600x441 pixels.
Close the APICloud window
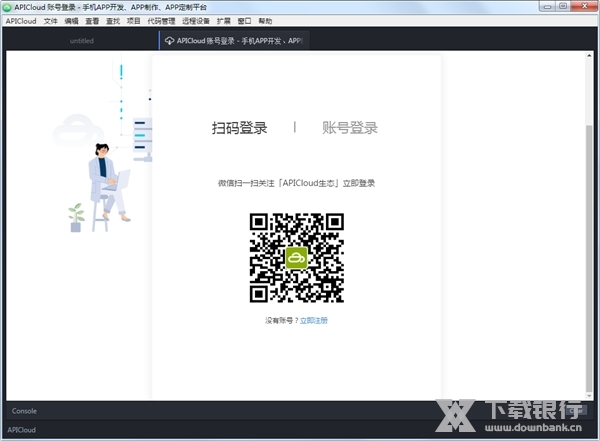584,6
